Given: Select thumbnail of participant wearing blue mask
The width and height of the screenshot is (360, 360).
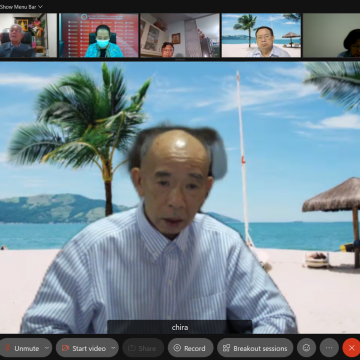Looking at the screenshot, I should click(99, 35).
